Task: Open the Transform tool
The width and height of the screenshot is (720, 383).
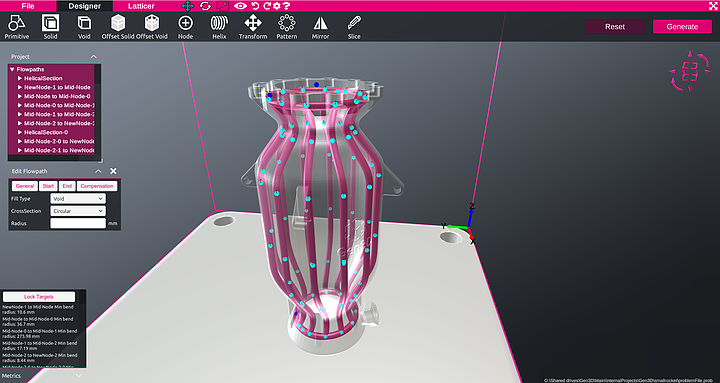Action: click(x=253, y=27)
